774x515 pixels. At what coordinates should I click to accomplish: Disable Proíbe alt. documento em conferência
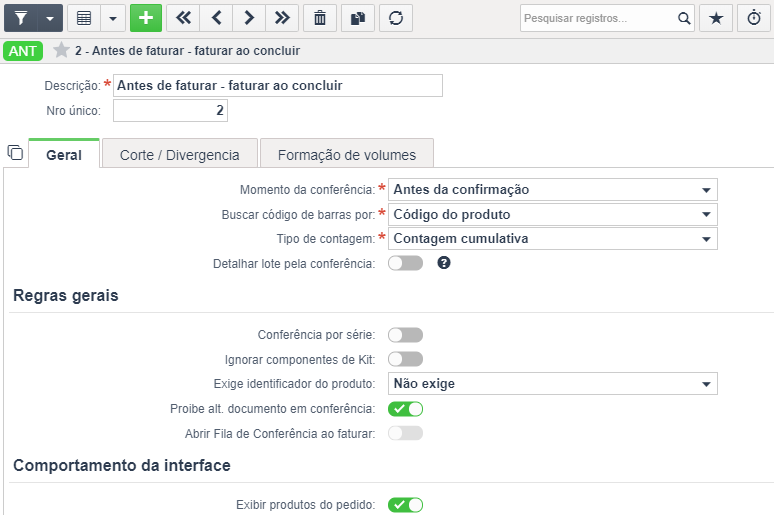[405, 409]
